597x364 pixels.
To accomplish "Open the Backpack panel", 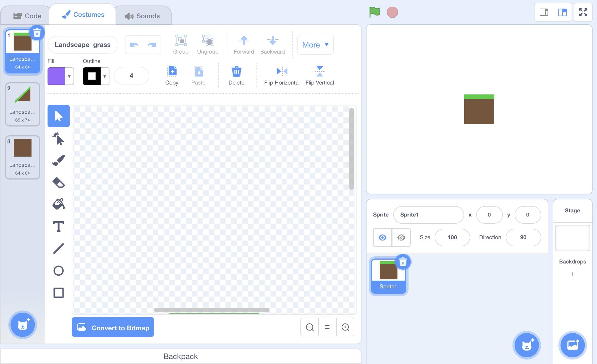I will [180, 356].
